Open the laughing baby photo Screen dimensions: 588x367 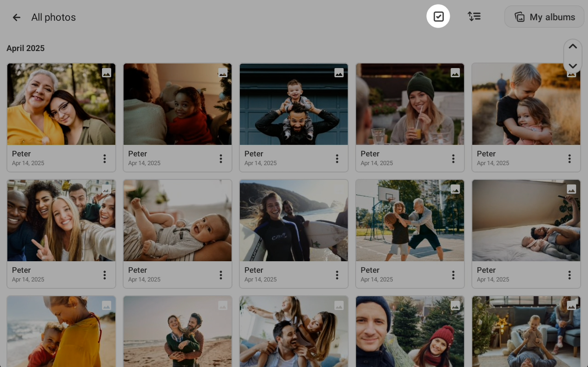coord(177,221)
